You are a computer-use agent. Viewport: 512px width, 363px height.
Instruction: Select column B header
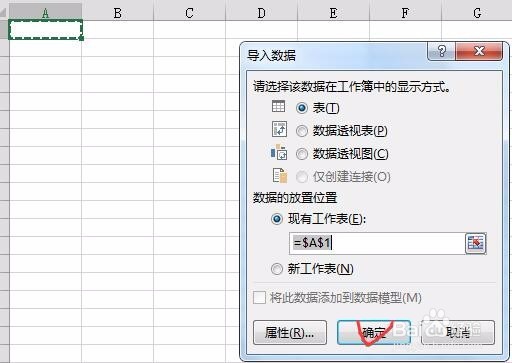(x=117, y=13)
